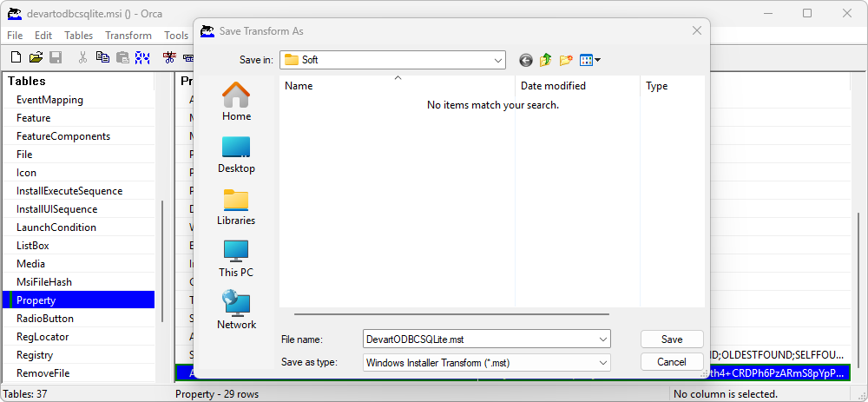
Task: Click the Tables list vertical scrollbar
Action: pos(162,260)
